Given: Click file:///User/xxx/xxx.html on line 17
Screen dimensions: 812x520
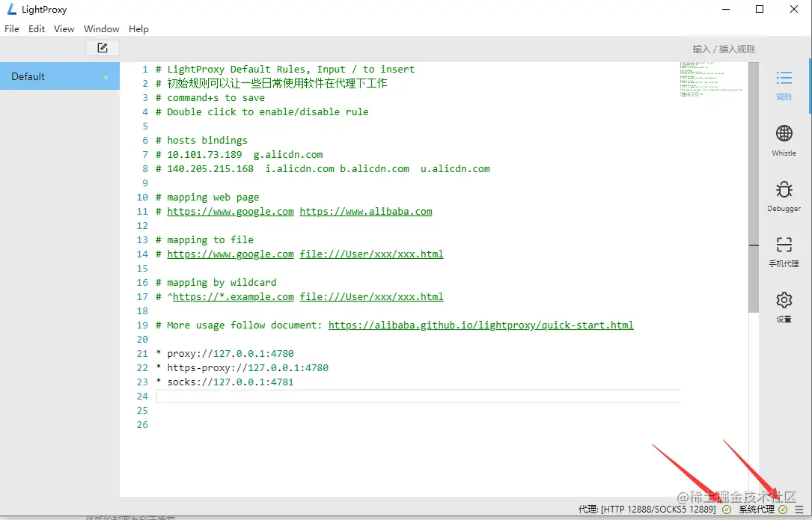Looking at the screenshot, I should coord(371,297).
